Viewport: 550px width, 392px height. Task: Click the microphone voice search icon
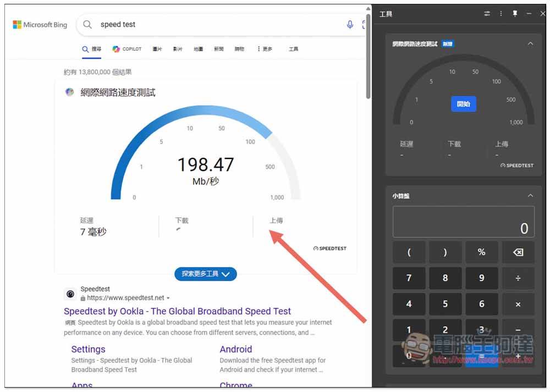click(x=350, y=25)
